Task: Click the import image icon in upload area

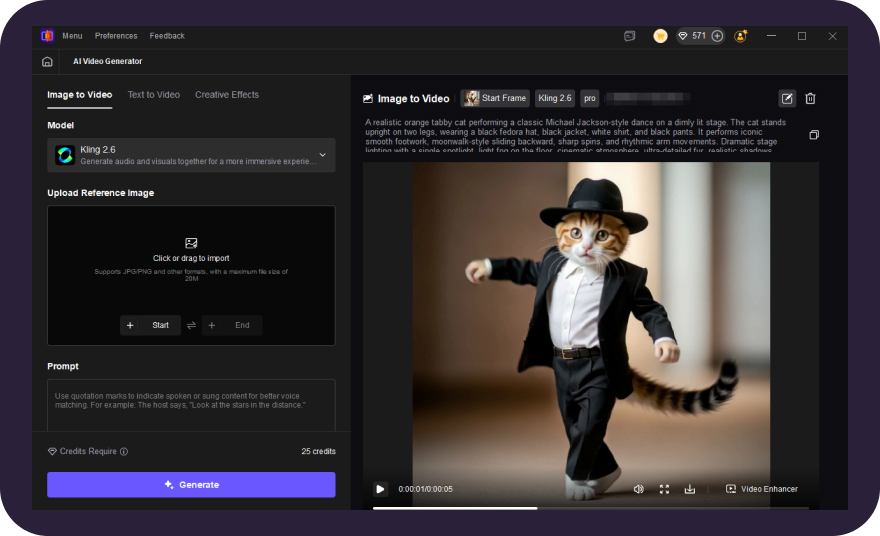Action: click(x=191, y=243)
